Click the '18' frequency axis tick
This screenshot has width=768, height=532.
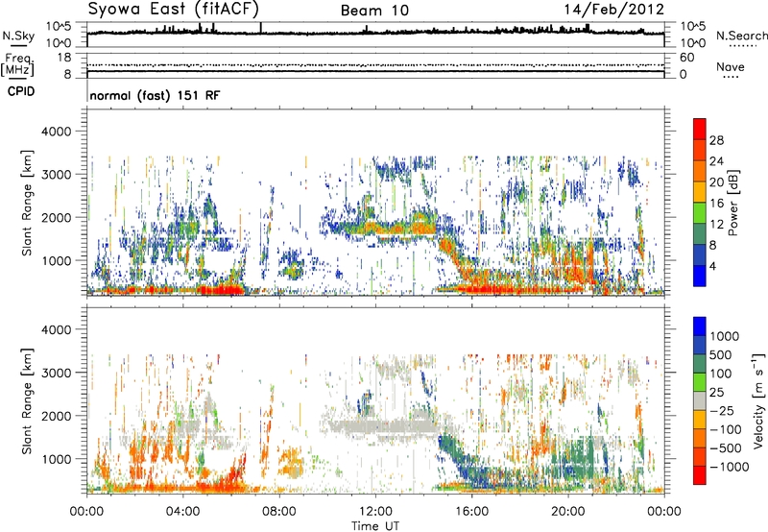click(x=64, y=58)
